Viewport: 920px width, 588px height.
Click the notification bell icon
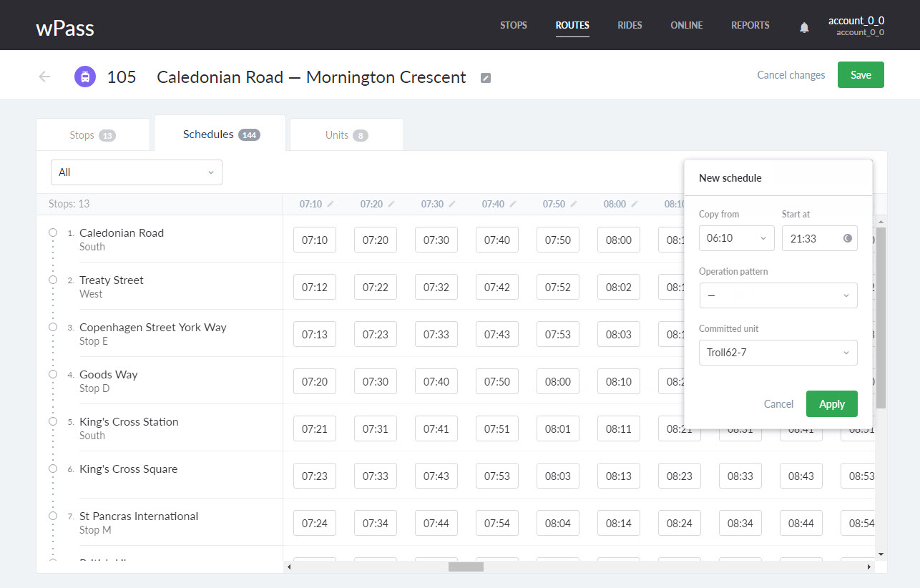coord(804,27)
